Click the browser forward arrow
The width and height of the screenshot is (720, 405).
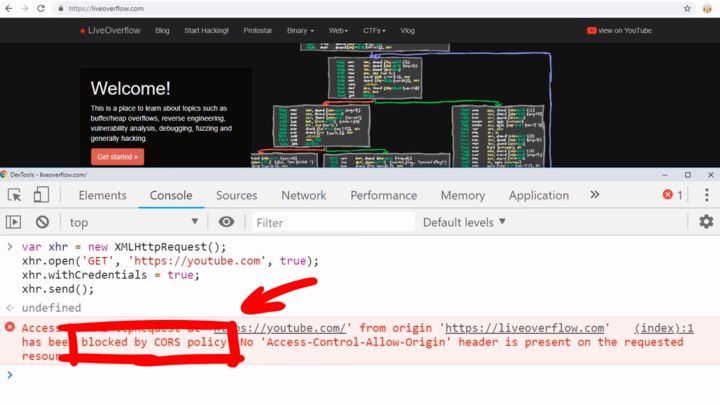25,8
